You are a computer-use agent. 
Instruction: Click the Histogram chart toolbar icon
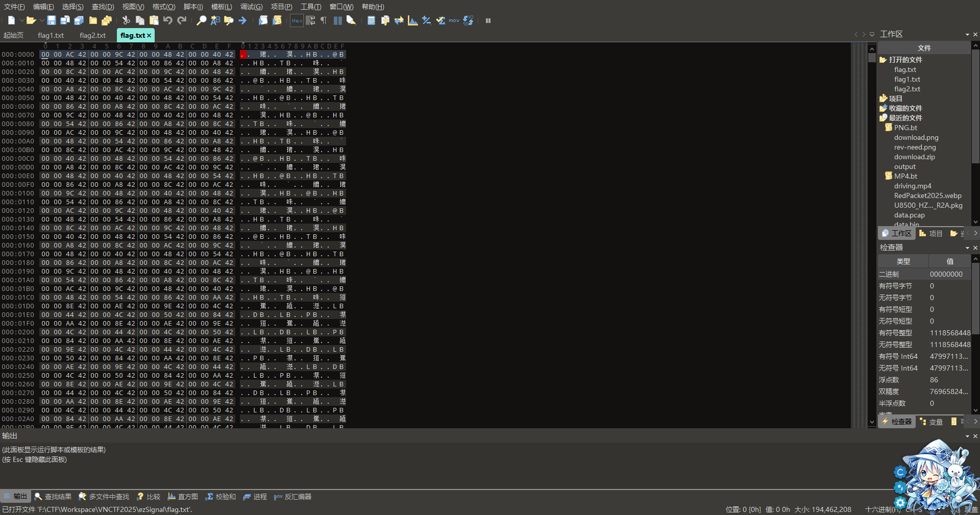coord(412,20)
